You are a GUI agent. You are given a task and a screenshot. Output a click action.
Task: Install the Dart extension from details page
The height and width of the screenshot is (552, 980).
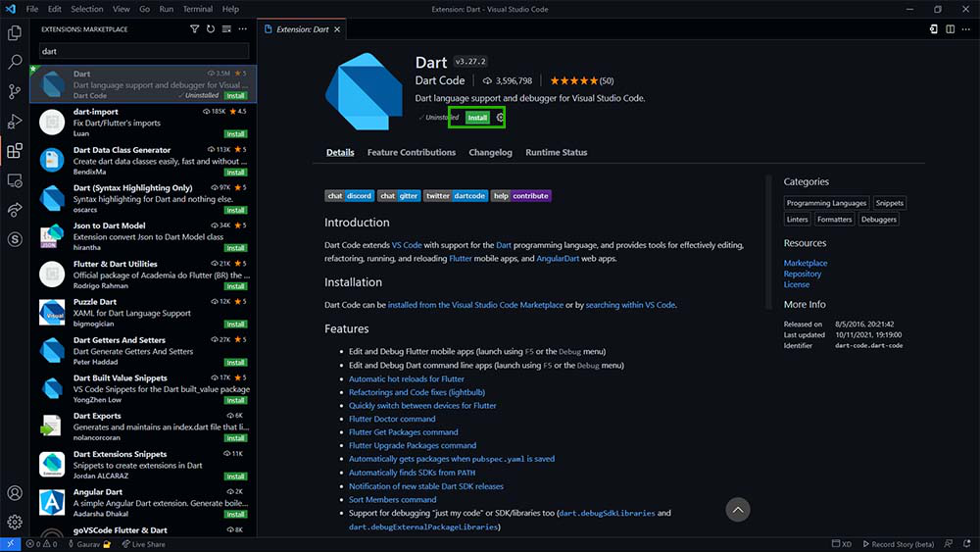[477, 118]
